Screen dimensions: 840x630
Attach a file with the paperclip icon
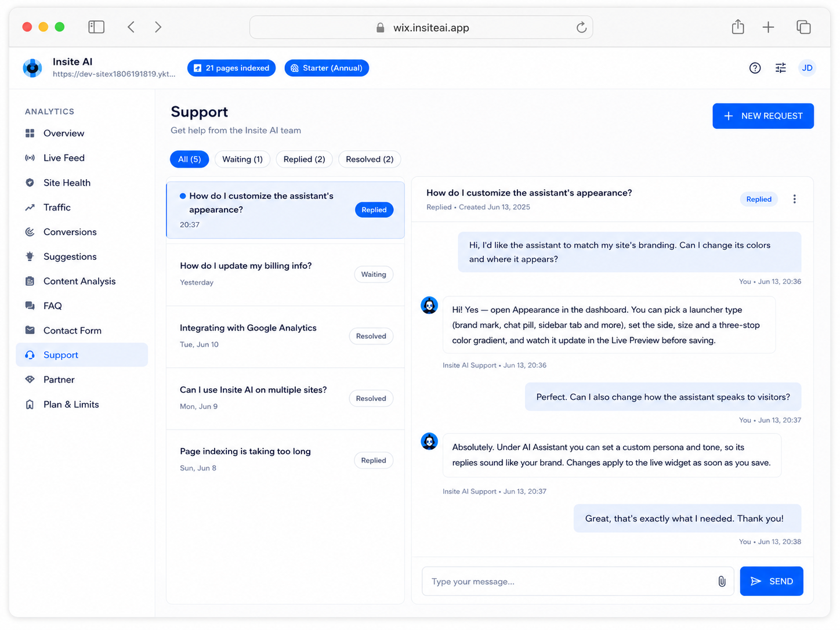tap(722, 581)
